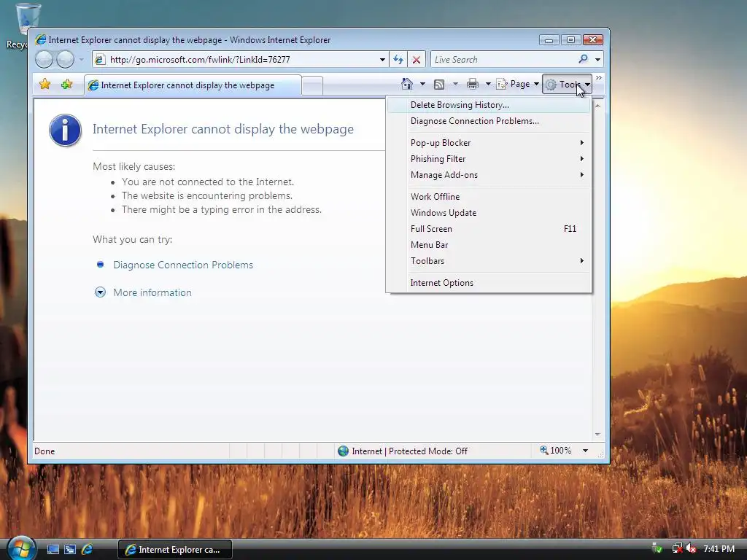Image resolution: width=747 pixels, height=560 pixels.
Task: Choose Delete Browsing History from menu
Action: point(489,105)
